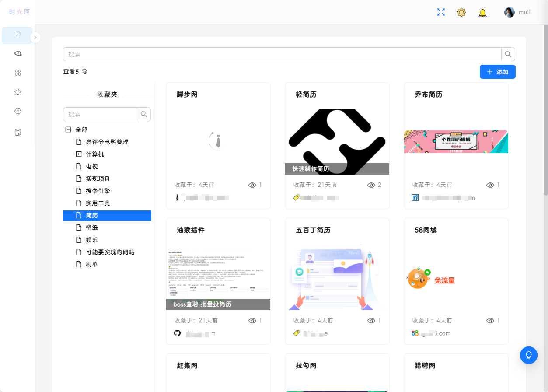This screenshot has width=548, height=392.
Task: Select the 可能要实现的网站 folder
Action: click(110, 252)
